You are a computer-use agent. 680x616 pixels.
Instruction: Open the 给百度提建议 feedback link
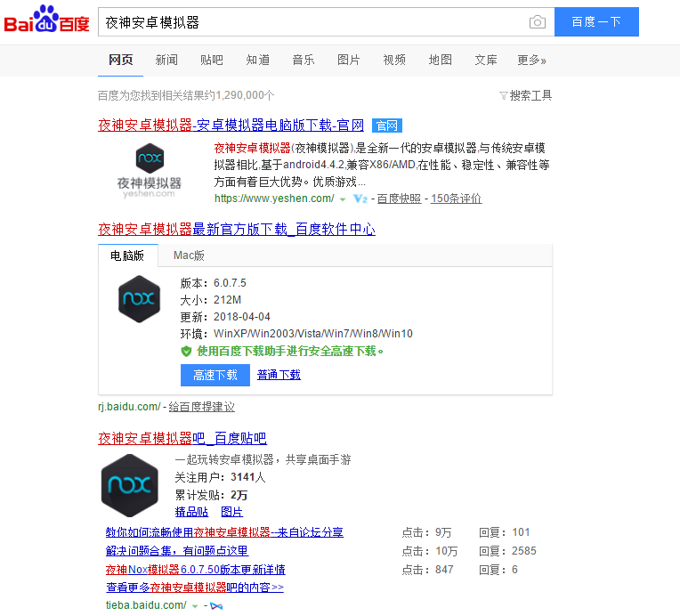tap(202, 407)
